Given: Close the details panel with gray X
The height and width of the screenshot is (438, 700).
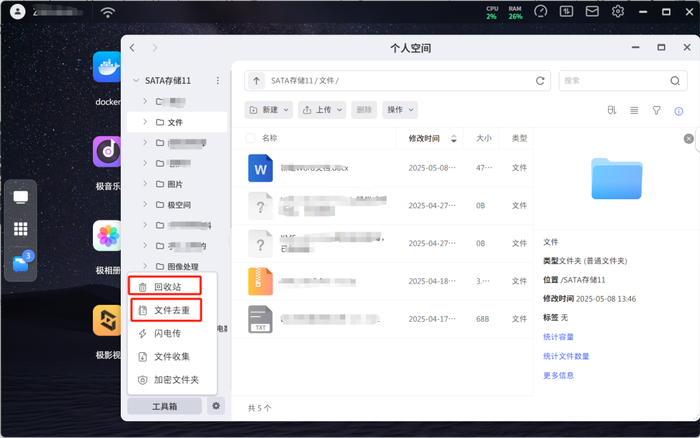Looking at the screenshot, I should pyautogui.click(x=689, y=139).
